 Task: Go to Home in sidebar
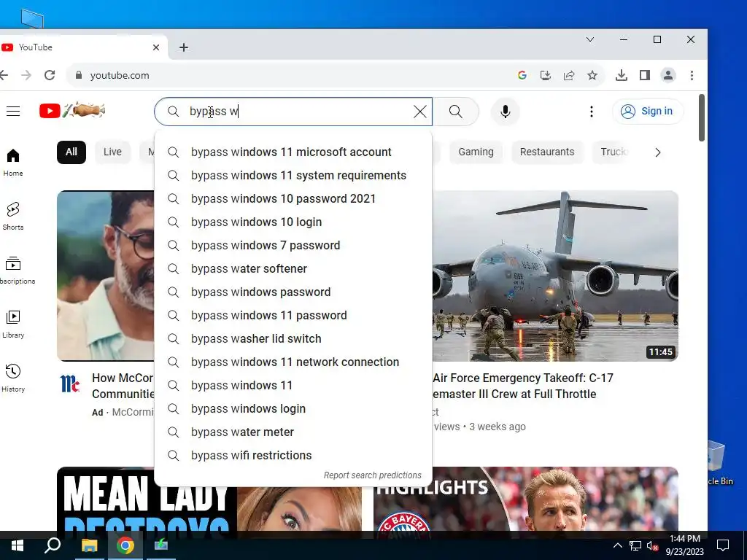coord(13,163)
